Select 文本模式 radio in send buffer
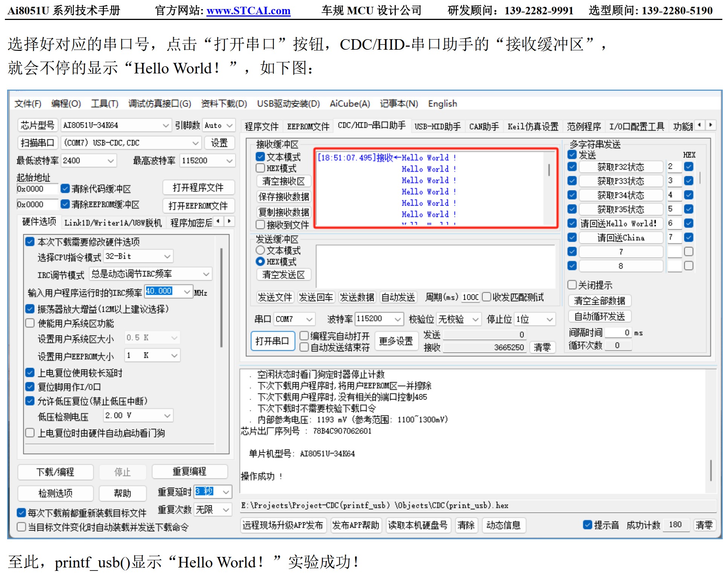 coord(260,250)
